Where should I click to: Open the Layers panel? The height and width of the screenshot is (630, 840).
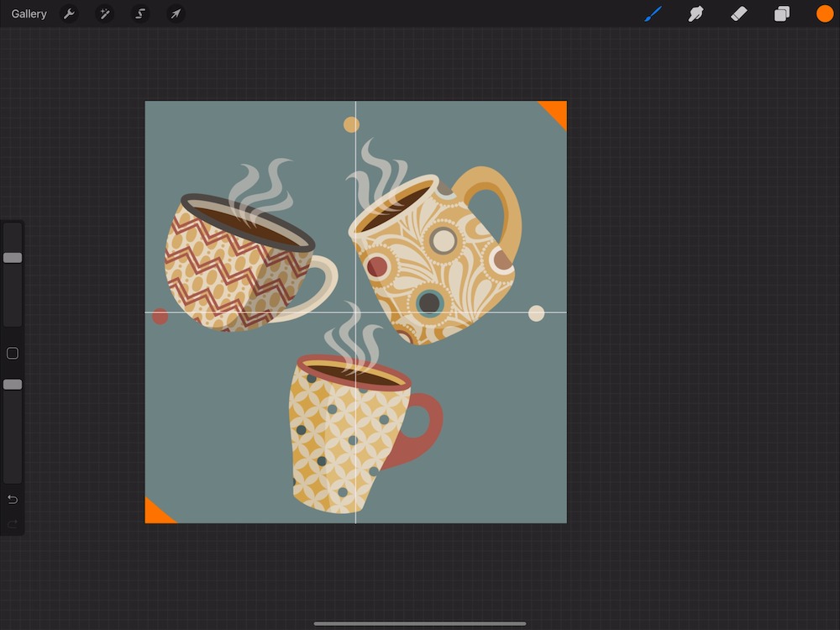click(x=782, y=14)
